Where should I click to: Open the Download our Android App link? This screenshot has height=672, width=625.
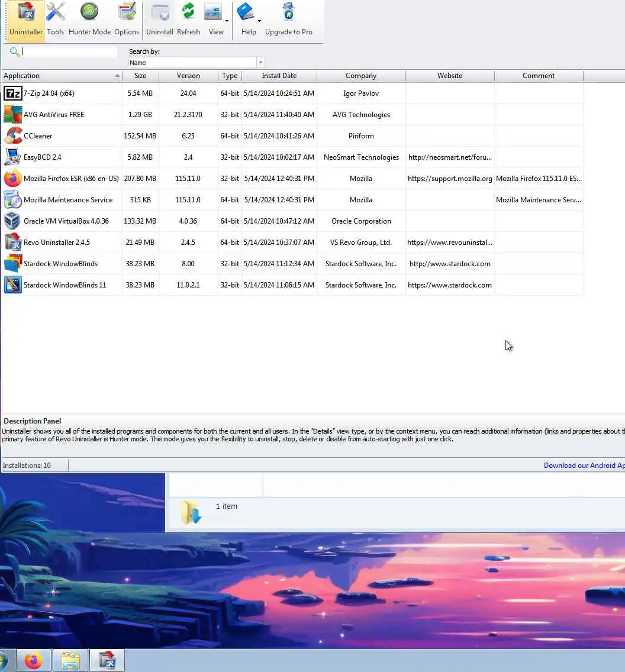(x=584, y=466)
